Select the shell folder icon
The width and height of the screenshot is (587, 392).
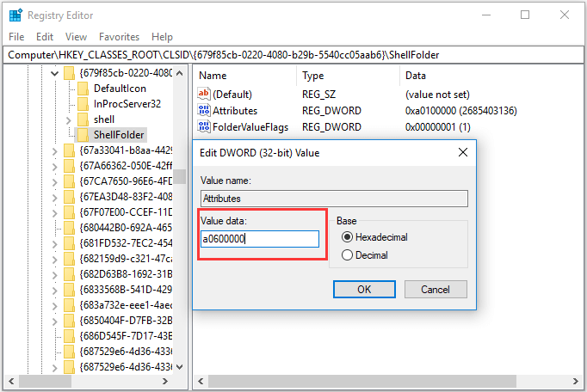(x=83, y=119)
